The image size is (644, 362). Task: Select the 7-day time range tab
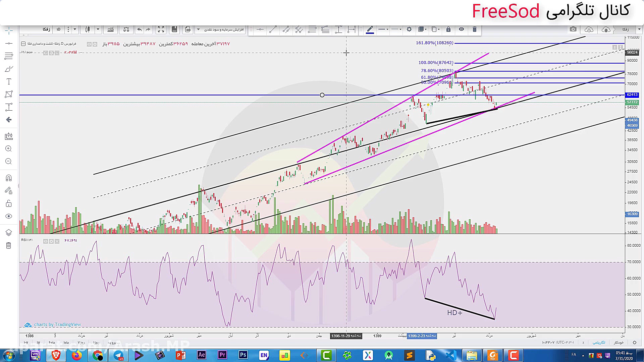coord(81,343)
